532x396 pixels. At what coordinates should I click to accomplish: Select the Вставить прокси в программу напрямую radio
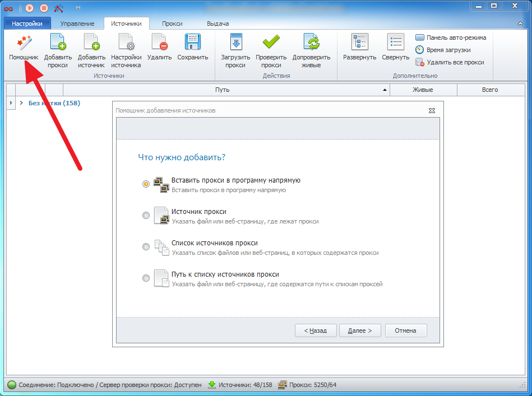coord(146,184)
